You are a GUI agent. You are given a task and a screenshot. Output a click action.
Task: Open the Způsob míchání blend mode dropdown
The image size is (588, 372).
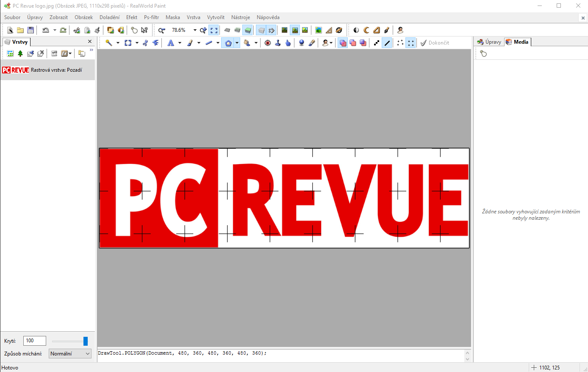[70, 354]
